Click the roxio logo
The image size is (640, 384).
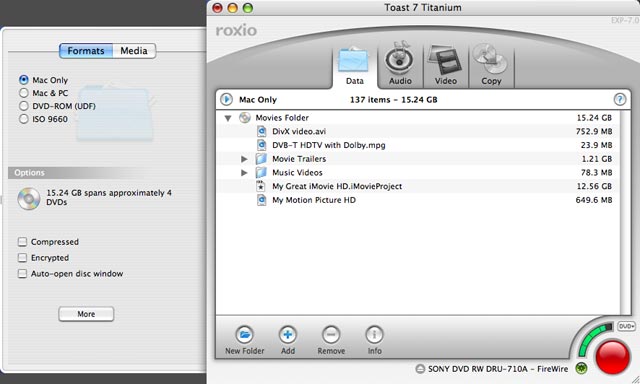pos(236,30)
